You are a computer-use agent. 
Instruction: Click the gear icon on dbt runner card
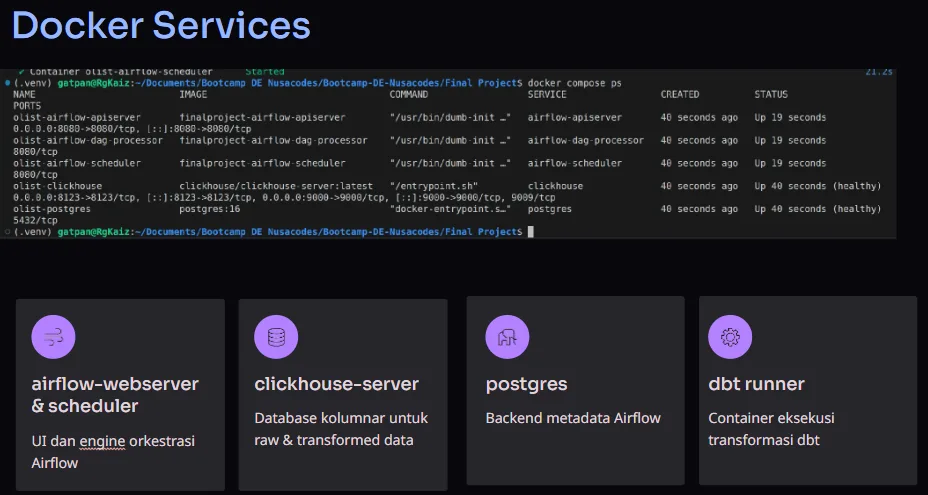point(730,337)
